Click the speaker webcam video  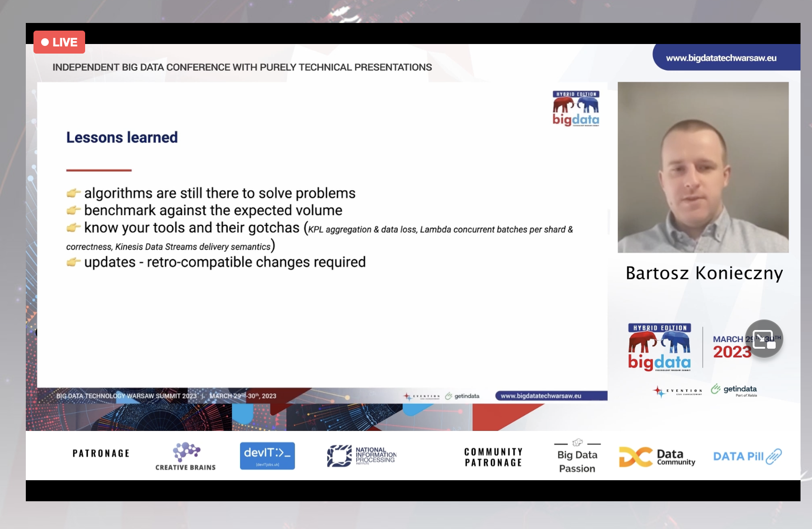(703, 167)
